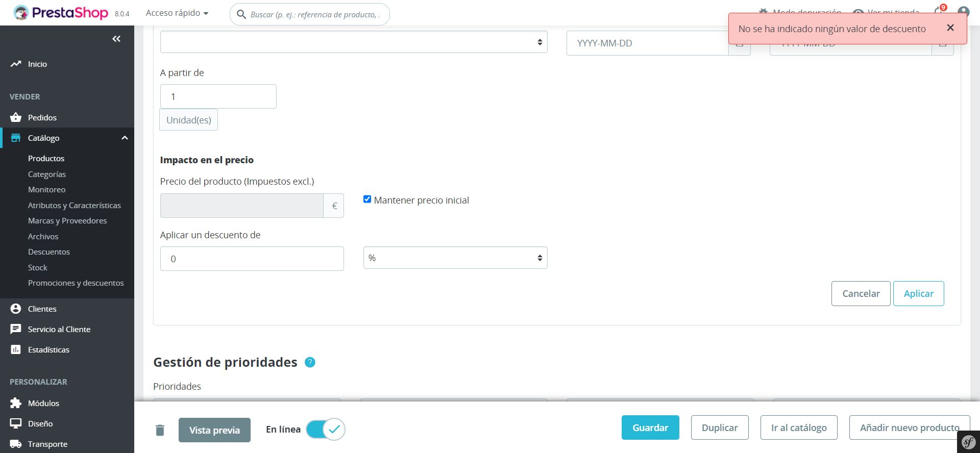Click the Módulos puzzle icon
Screen dimensions: 980x453
(16, 403)
